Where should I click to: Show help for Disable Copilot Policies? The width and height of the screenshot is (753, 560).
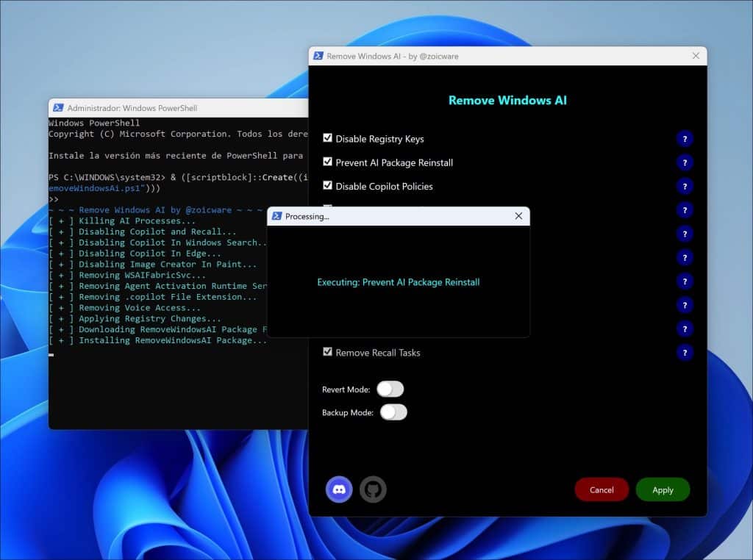coord(685,186)
